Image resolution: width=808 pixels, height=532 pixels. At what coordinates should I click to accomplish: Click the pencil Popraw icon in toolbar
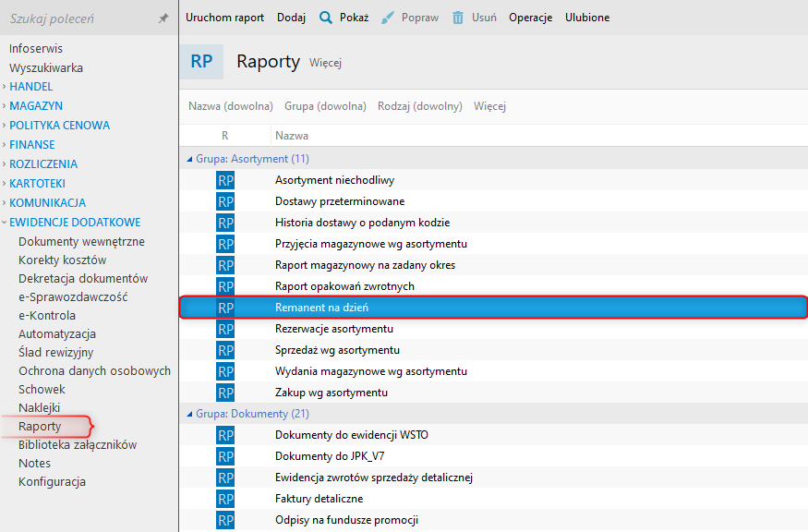(x=388, y=18)
